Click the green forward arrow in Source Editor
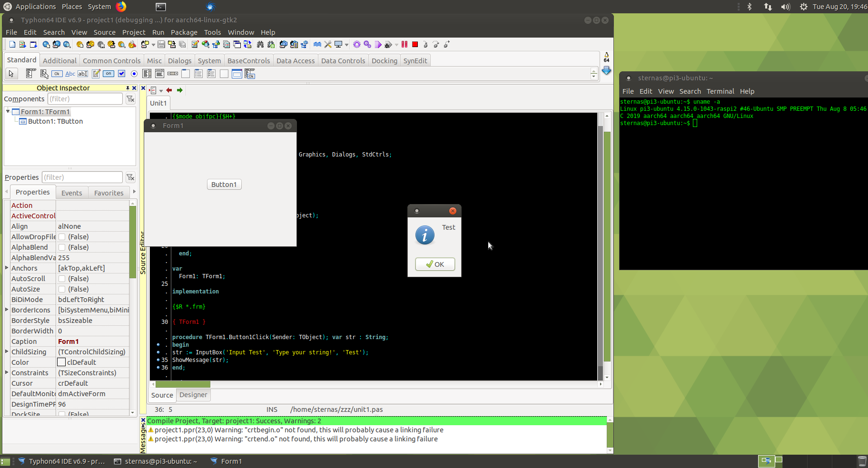868x468 pixels. [180, 90]
